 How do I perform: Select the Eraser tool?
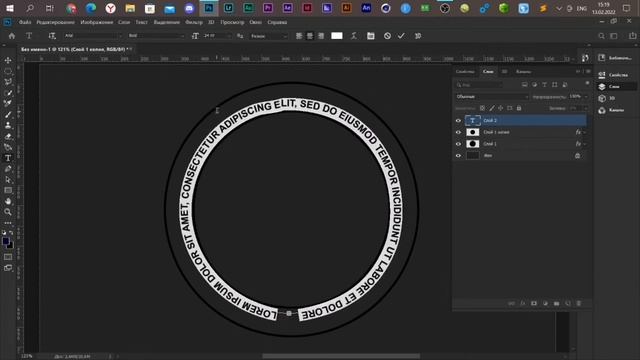8,137
